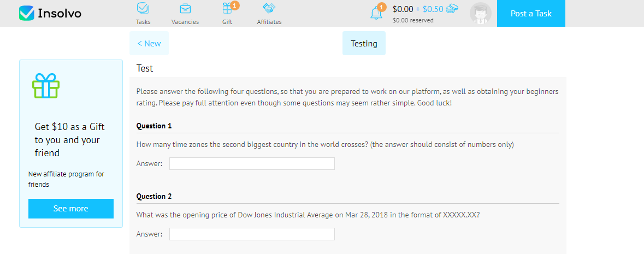Select the Testing tab

click(364, 44)
